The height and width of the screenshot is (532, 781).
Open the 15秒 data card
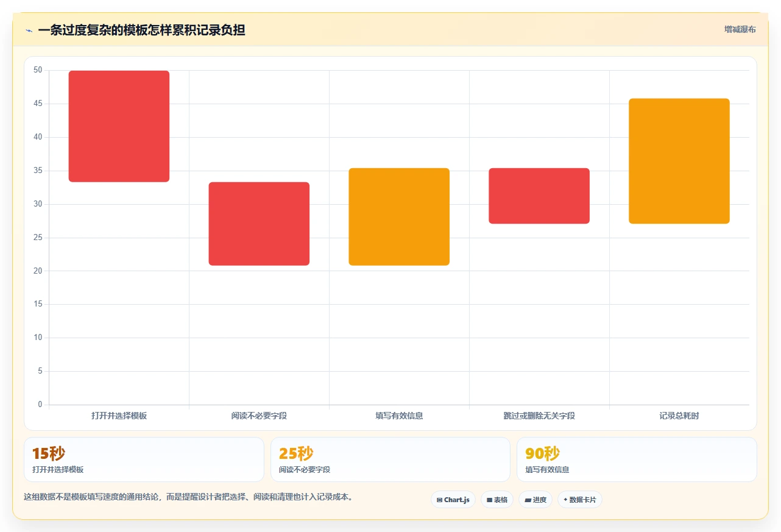click(144, 459)
